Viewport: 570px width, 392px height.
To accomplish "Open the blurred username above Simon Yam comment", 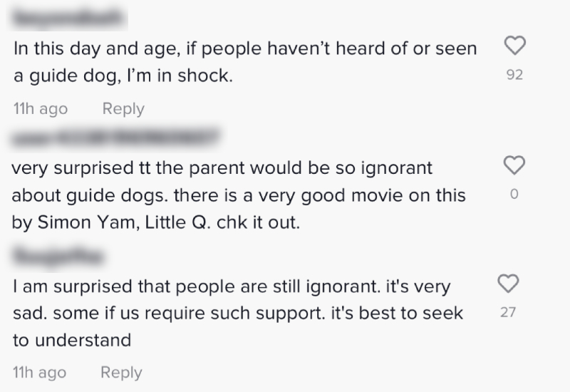I will 115,137.
